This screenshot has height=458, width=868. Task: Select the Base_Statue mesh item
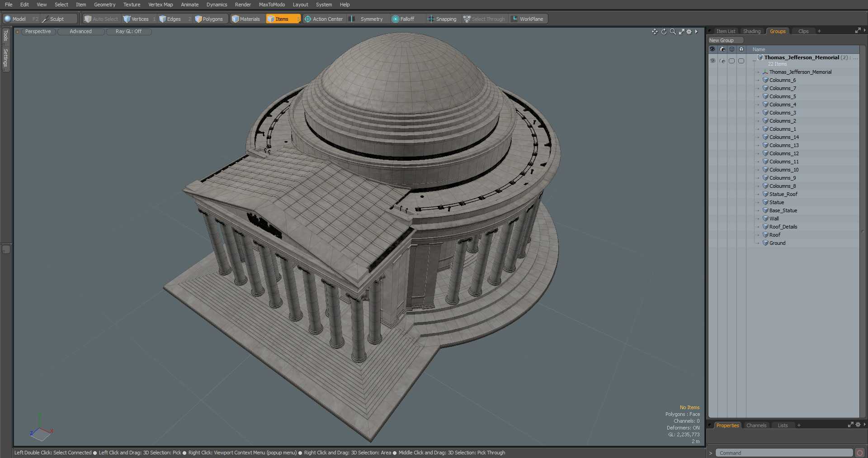point(783,210)
